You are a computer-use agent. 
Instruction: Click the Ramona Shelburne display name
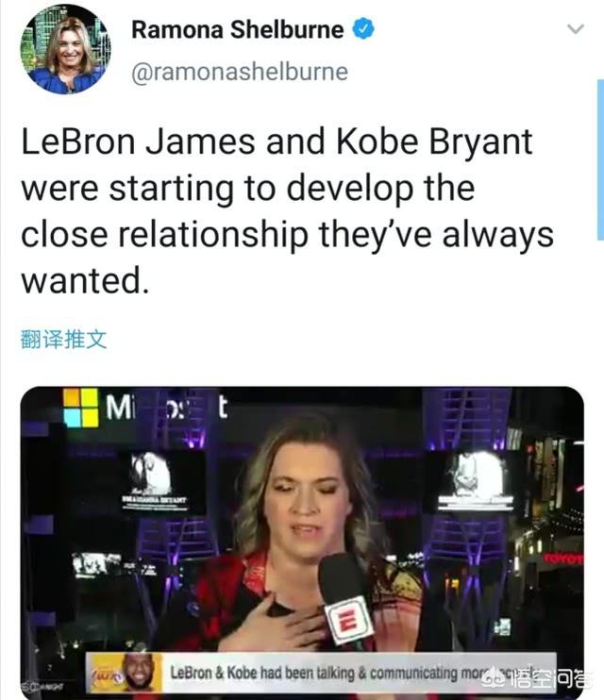pyautogui.click(x=237, y=30)
